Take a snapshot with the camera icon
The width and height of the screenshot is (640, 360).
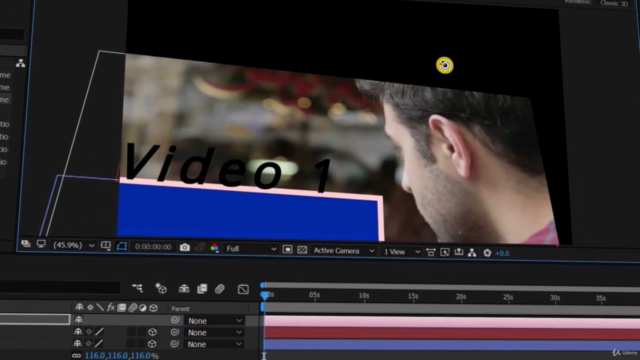pyautogui.click(x=184, y=247)
